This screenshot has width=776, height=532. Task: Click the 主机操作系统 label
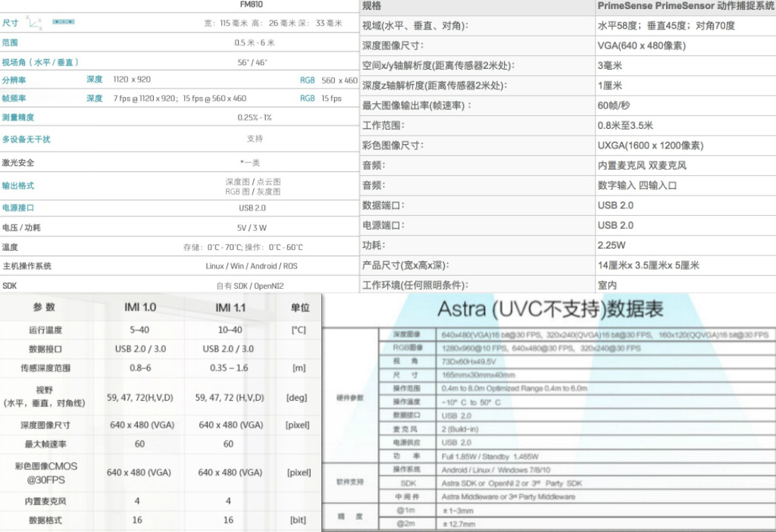pyautogui.click(x=27, y=266)
